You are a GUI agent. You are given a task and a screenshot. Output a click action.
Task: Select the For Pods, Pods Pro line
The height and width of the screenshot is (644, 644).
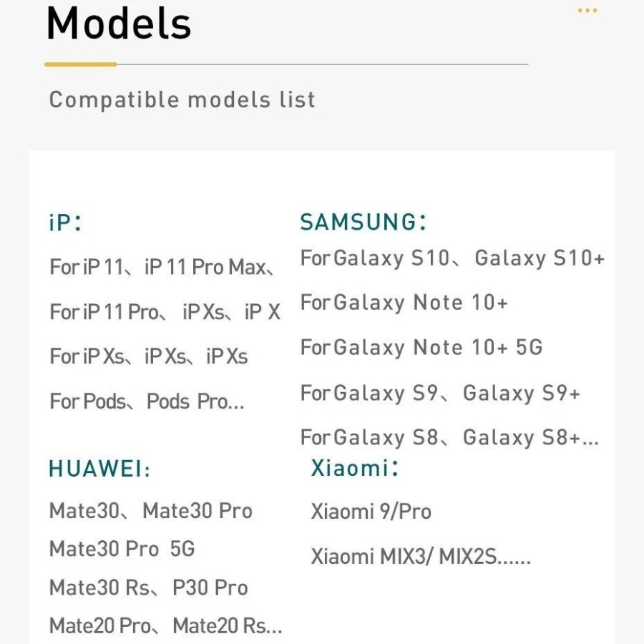147,401
